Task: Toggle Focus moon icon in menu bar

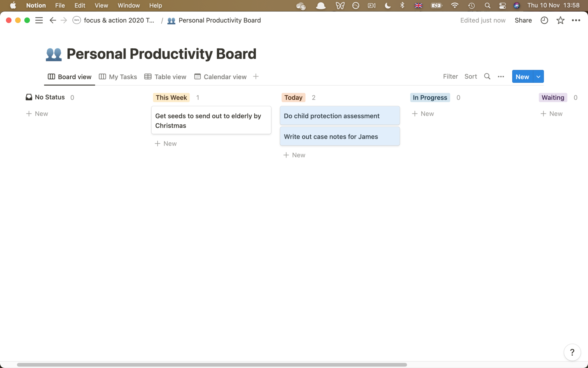Action: (x=388, y=5)
